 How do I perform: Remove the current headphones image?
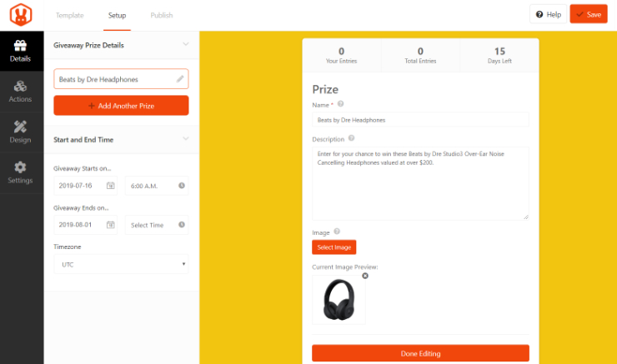365,276
